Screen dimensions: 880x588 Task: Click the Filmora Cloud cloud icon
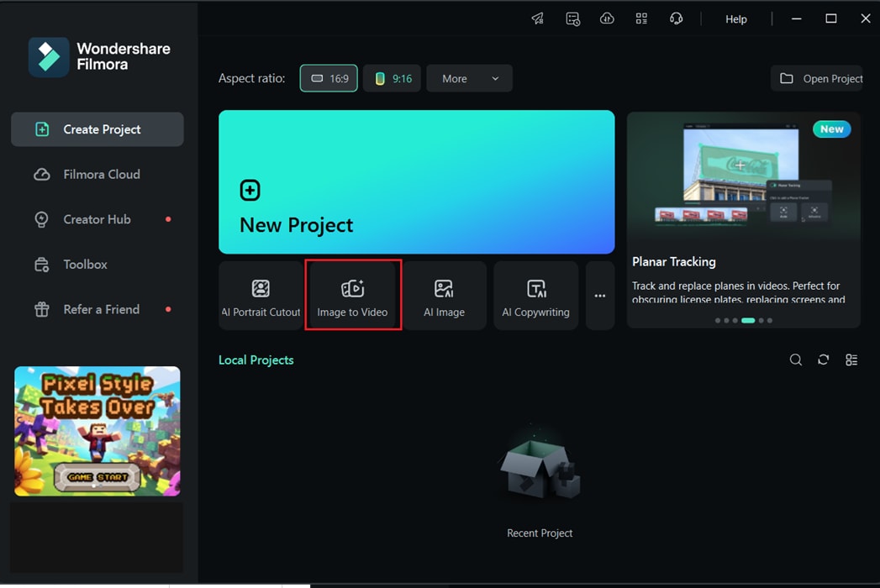(41, 175)
